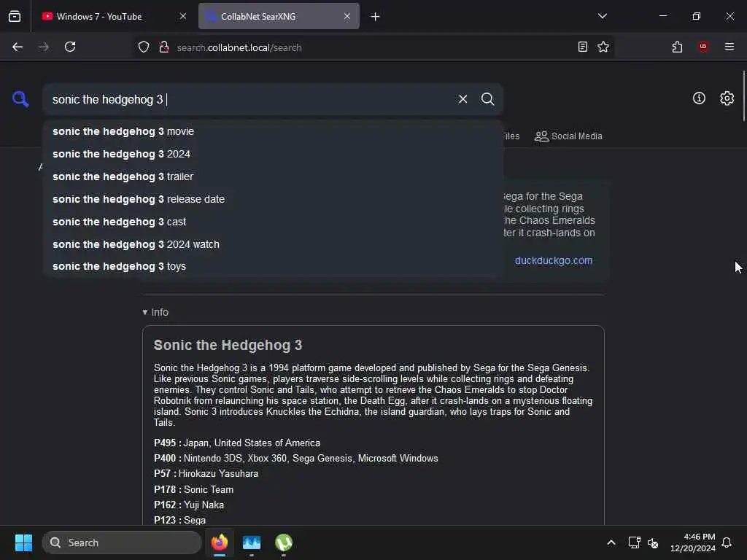Open the Windows Start menu
747x560 pixels.
pos(23,542)
